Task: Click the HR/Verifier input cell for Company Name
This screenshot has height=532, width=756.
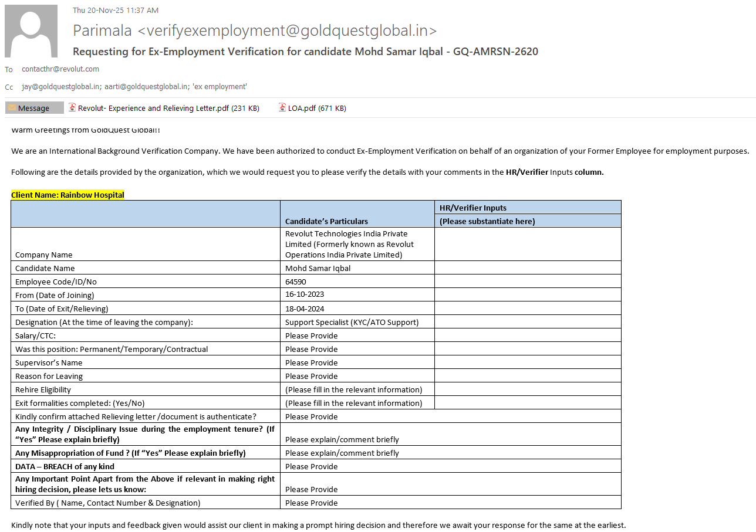Action: point(527,244)
